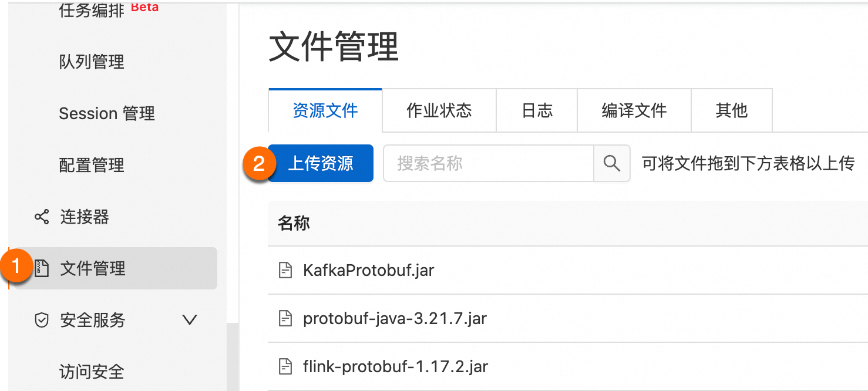Click the magnifier search icon

[612, 163]
